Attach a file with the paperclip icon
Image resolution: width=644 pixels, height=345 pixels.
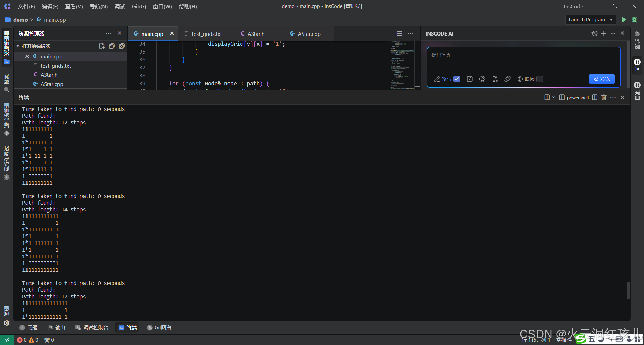pyautogui.click(x=507, y=79)
